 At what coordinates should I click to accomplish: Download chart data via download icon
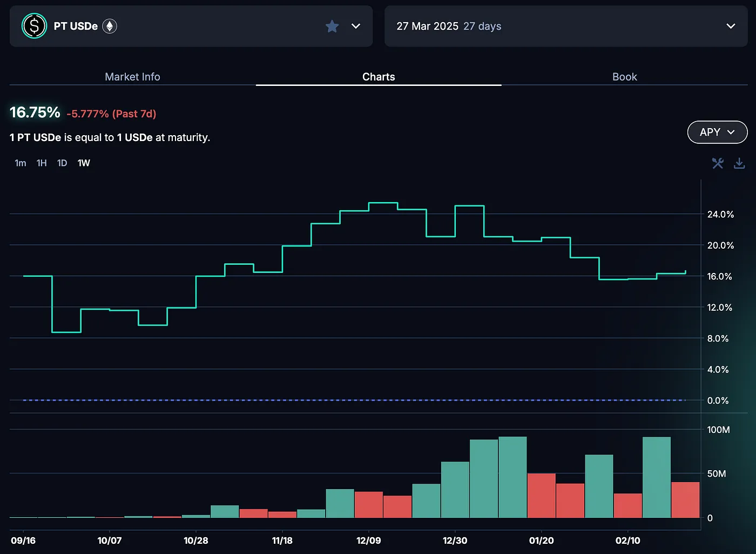(x=739, y=163)
